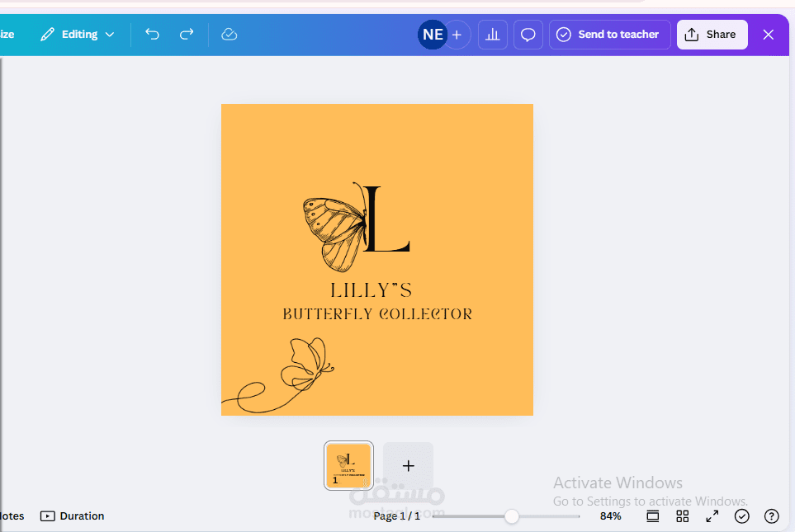Select the line-art butterfly graphic
This screenshot has height=532, width=795.
coord(278,376)
